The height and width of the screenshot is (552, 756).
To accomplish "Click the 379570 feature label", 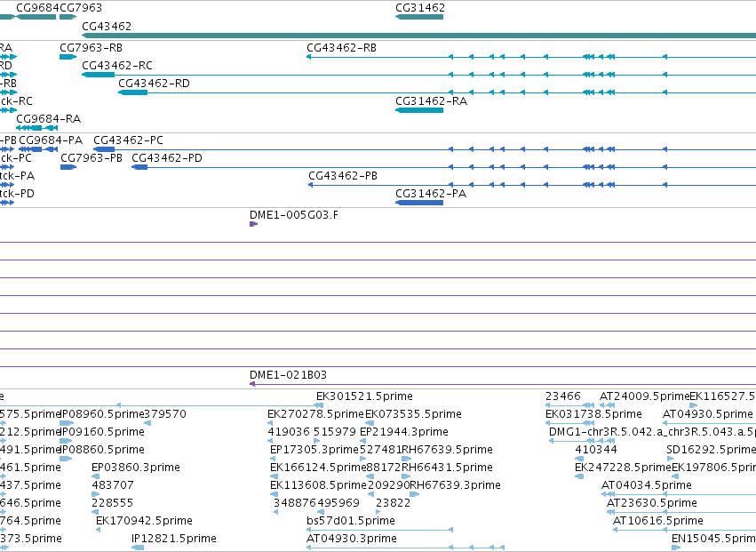I will click(165, 414).
